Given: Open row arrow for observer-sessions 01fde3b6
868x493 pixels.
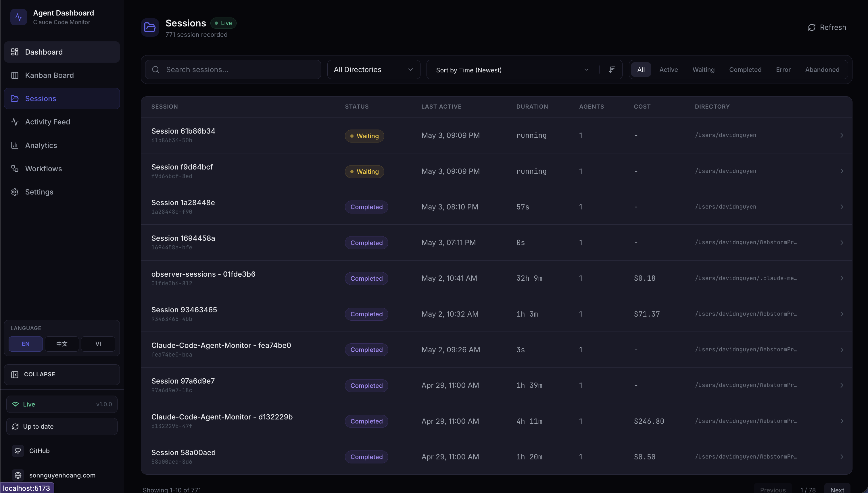Looking at the screenshot, I should [x=842, y=278].
